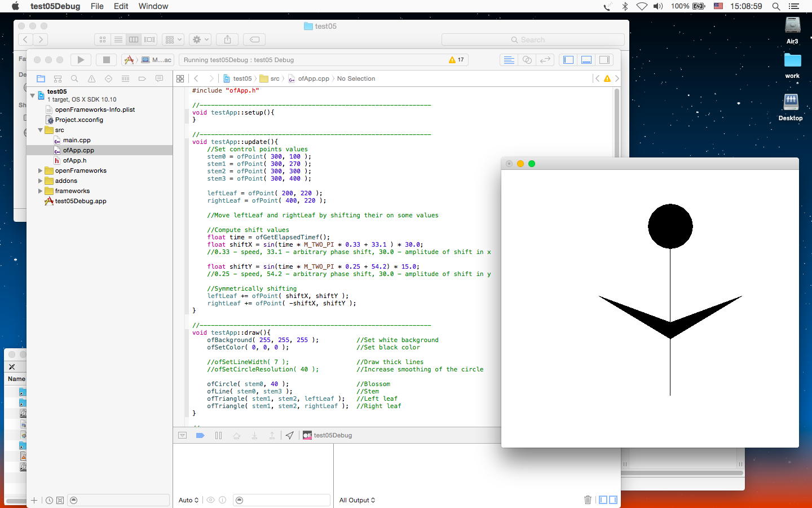Toggle the bottom Debug area visibility
The image size is (812, 508).
click(586, 60)
